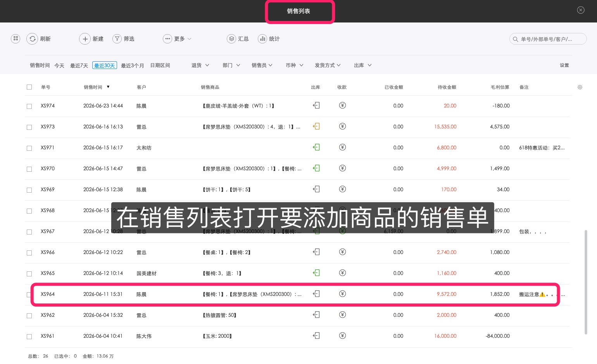Tick the checkbox for order XS970
The width and height of the screenshot is (597, 364).
pyautogui.click(x=29, y=169)
